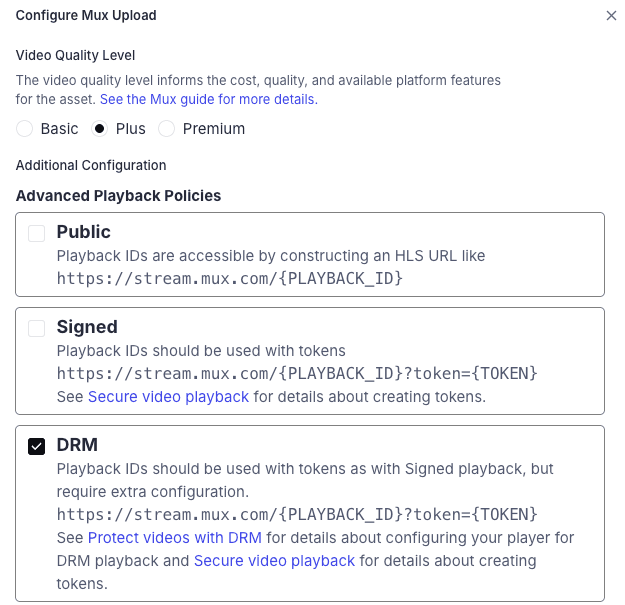Close the Configure Mux Upload dialog

click(611, 16)
